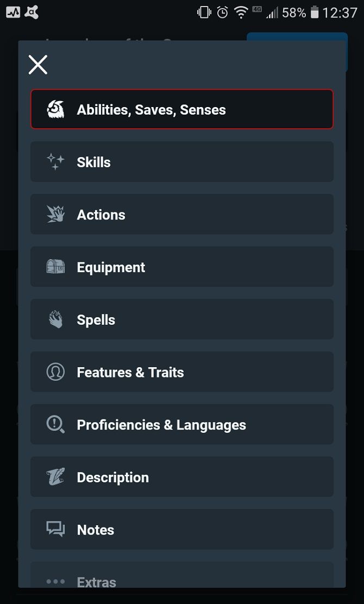Tap the magnifier icon for Proficiencies & Languages
Screen dimensions: 364x604
(55, 424)
